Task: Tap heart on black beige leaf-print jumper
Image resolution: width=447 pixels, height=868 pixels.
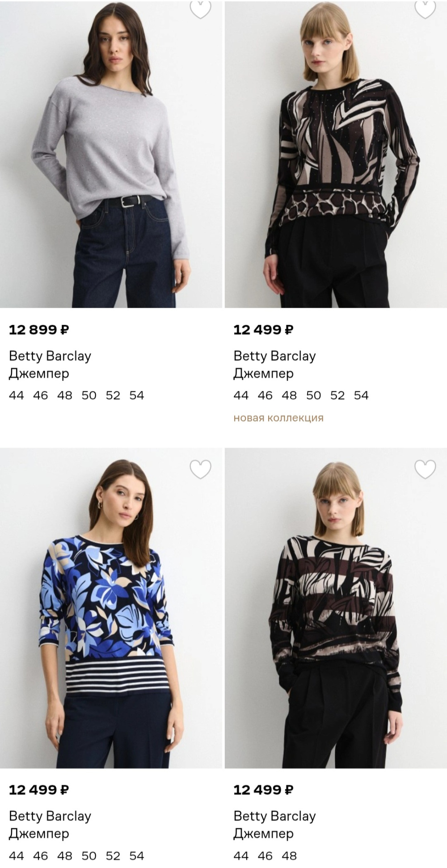Action: click(x=425, y=9)
